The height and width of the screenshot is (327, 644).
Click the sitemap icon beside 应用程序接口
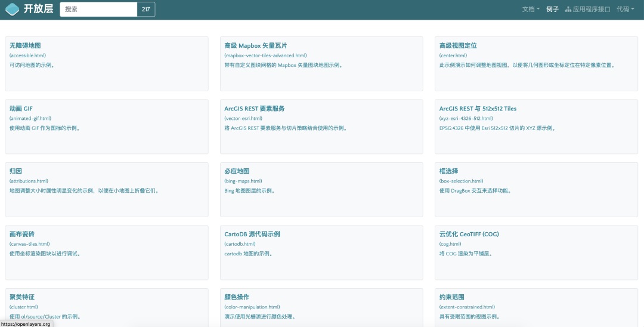click(x=568, y=10)
